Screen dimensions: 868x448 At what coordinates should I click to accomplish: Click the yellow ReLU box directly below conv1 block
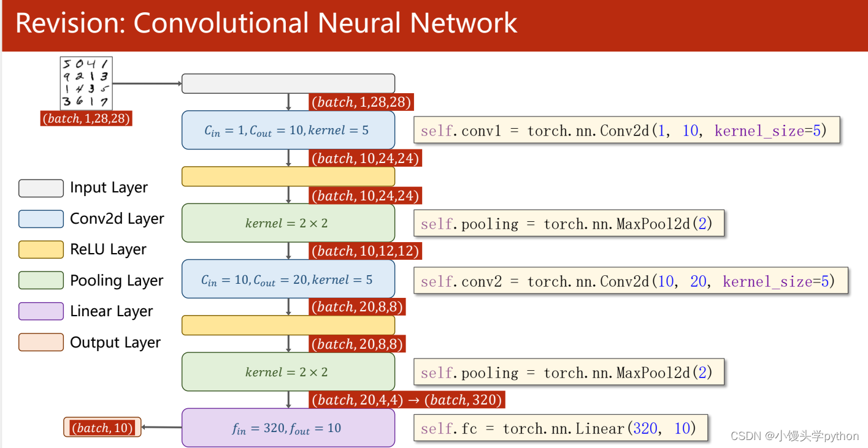[288, 177]
